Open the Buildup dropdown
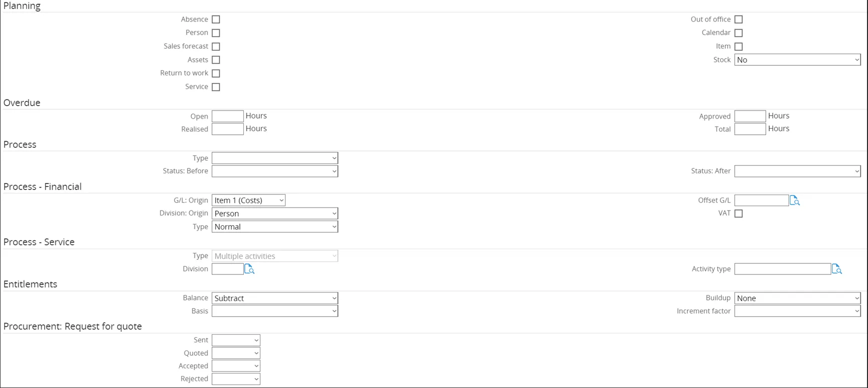Viewport: 868px width, 388px height. [x=797, y=298]
